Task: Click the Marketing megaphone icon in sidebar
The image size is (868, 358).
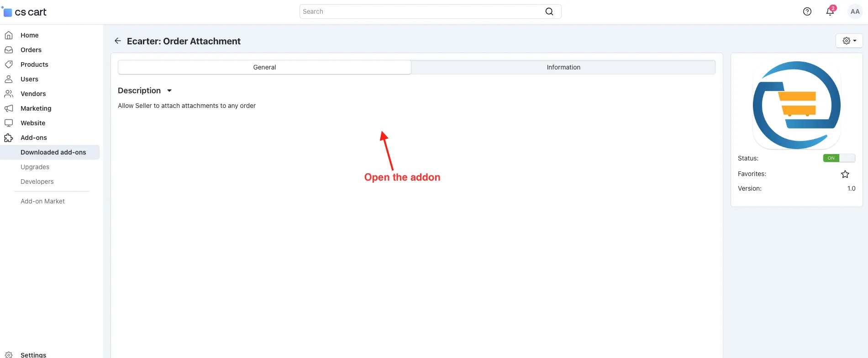Action: 9,108
